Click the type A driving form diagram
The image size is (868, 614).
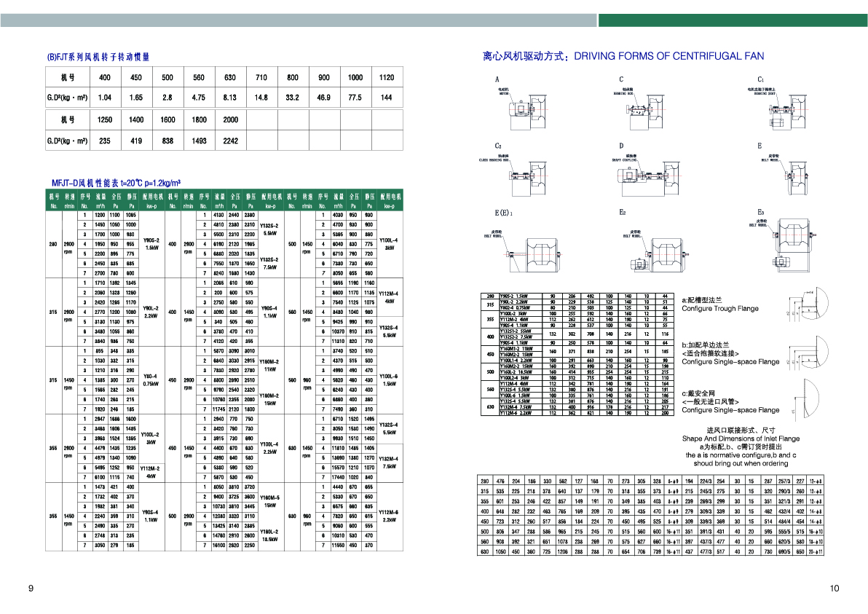[524, 109]
